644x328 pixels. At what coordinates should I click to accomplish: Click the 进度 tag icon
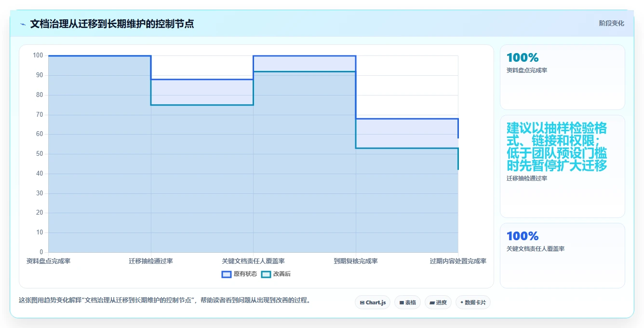tap(432, 303)
